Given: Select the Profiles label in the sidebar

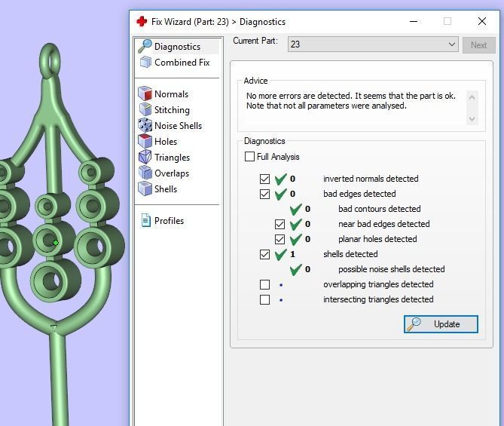Looking at the screenshot, I should pos(169,221).
